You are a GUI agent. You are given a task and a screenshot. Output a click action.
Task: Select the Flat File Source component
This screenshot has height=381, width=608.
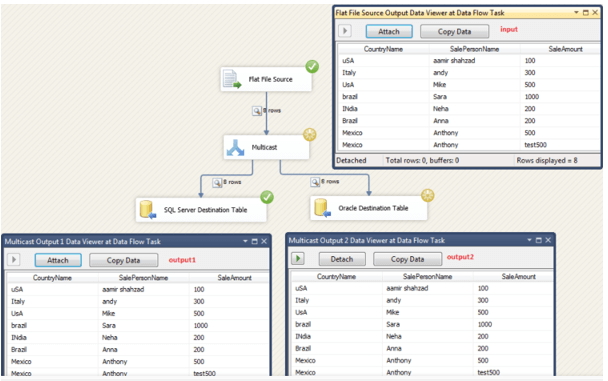266,79
